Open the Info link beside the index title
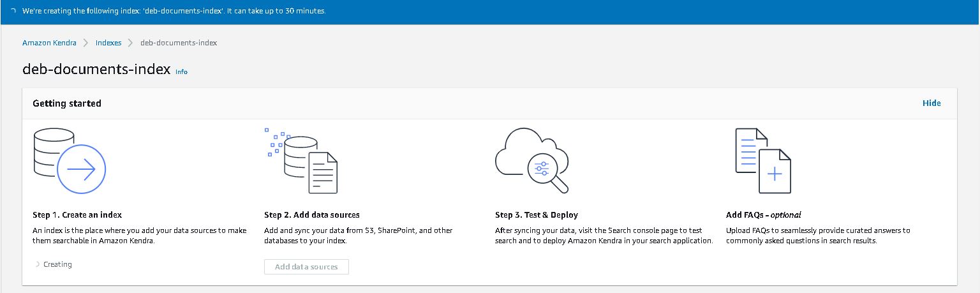The height and width of the screenshot is (293, 980). [x=181, y=72]
